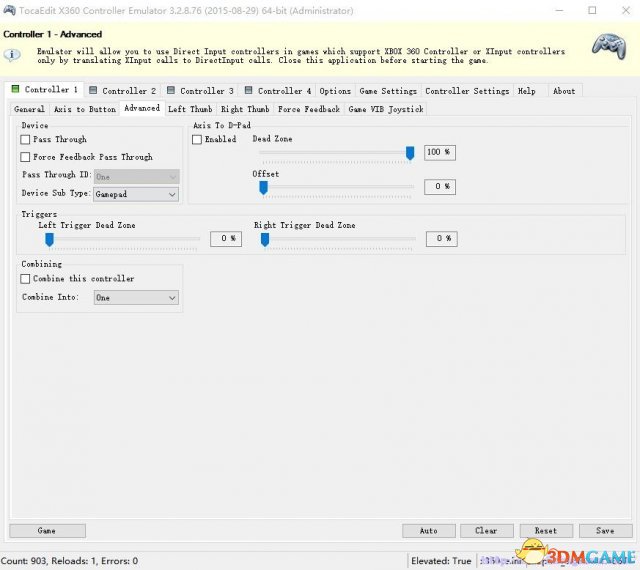
Task: Select the Force Feedback sub-tab
Action: pyautogui.click(x=309, y=109)
